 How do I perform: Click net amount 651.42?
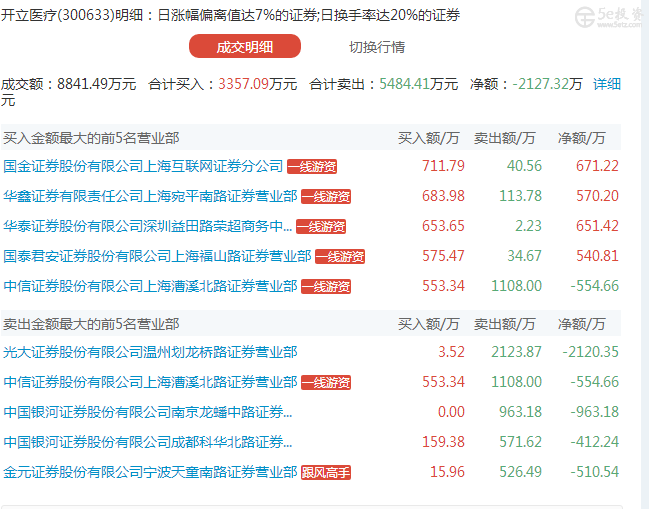pos(597,226)
